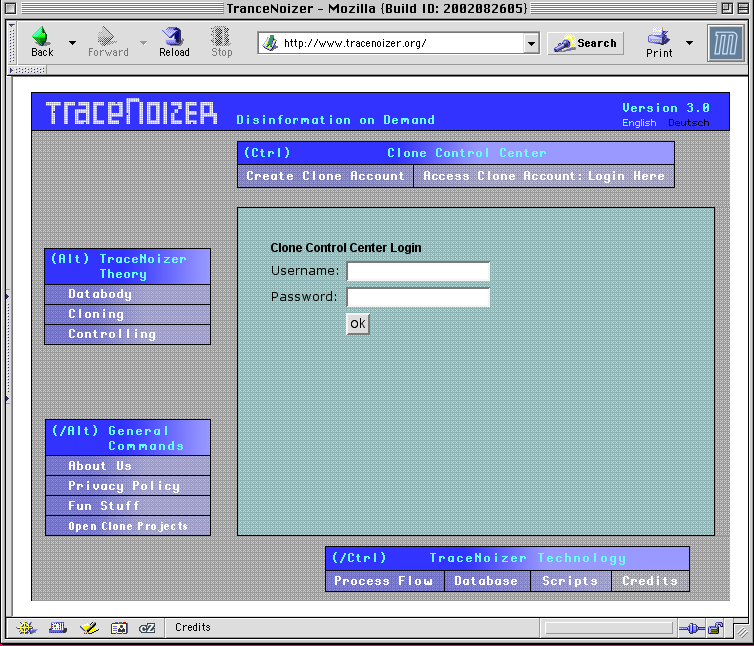Click the Username input field
This screenshot has height=646, width=754.
coord(418,271)
